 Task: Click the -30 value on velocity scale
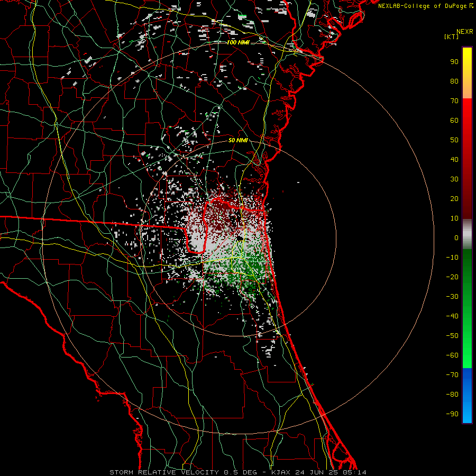point(452,297)
